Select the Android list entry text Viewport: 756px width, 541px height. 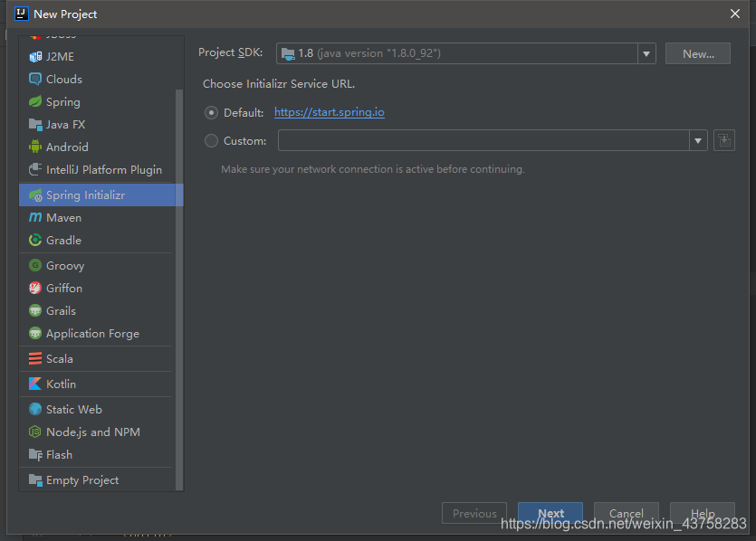point(67,147)
